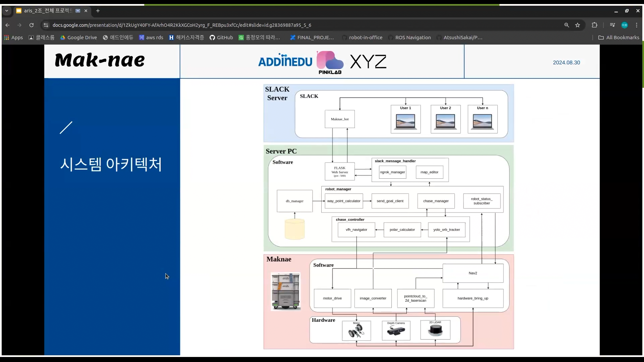
Task: Open the Extensions puzzle icon
Action: coord(594,25)
